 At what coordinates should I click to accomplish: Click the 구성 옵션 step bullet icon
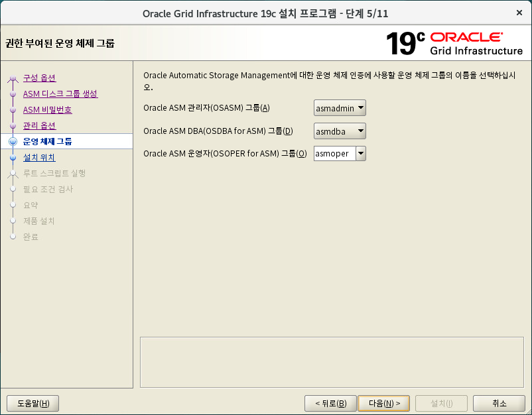13,78
